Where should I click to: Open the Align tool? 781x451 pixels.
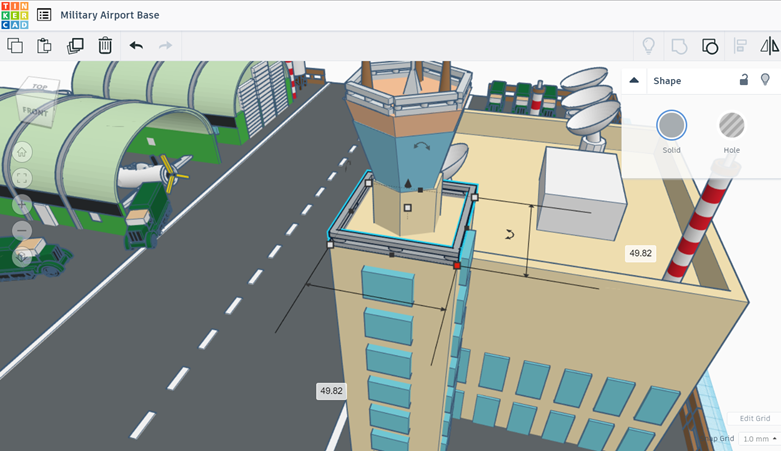point(741,46)
